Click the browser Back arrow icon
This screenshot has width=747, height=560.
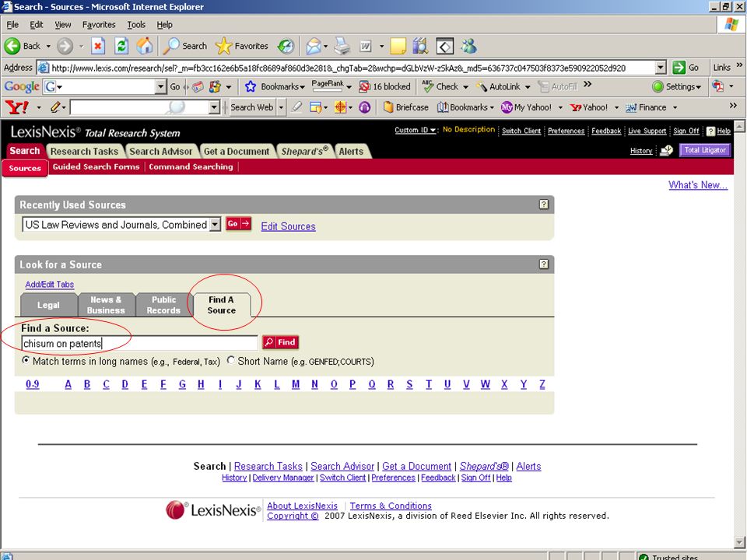[x=12, y=46]
